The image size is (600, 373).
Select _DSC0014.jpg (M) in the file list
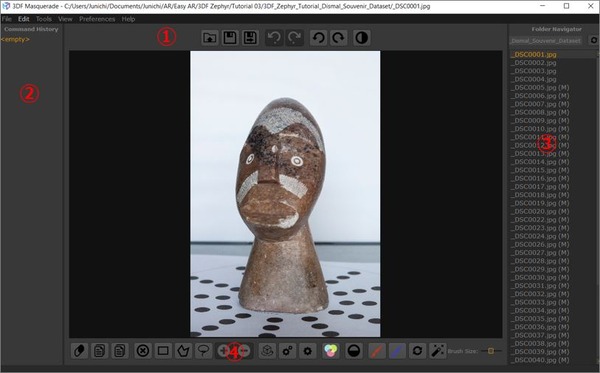pos(540,162)
